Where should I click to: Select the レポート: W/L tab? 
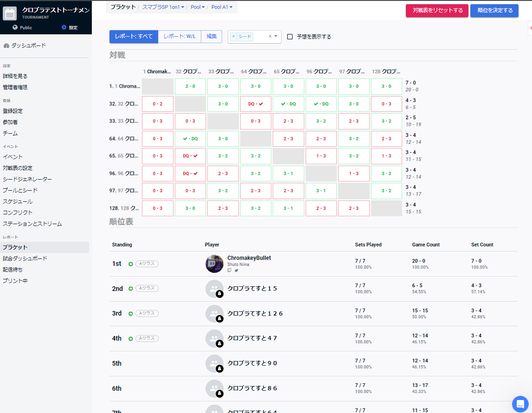(x=179, y=36)
